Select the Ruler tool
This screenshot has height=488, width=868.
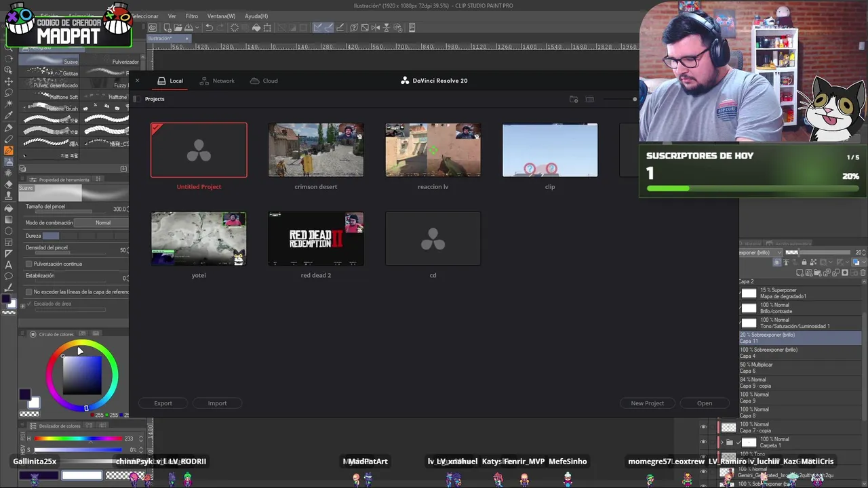8,253
